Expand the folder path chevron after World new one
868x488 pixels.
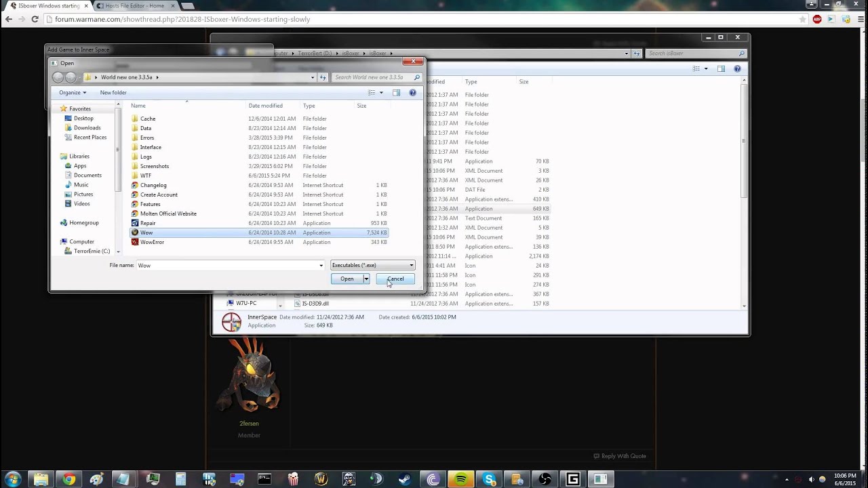pyautogui.click(x=157, y=77)
